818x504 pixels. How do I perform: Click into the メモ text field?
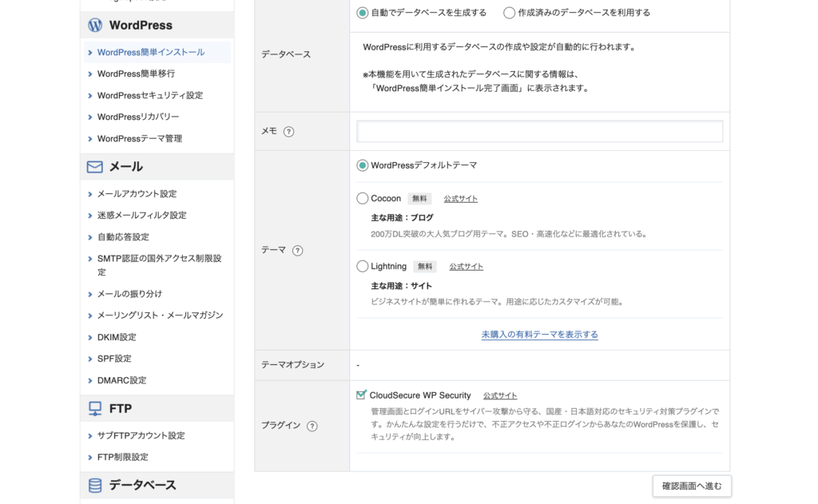tap(540, 131)
